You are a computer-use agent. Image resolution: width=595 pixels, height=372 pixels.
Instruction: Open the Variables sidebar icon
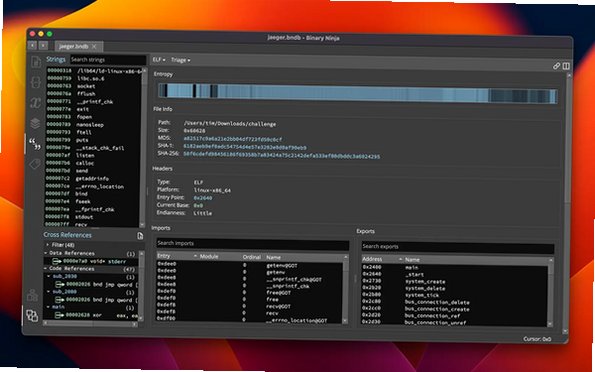35,102
